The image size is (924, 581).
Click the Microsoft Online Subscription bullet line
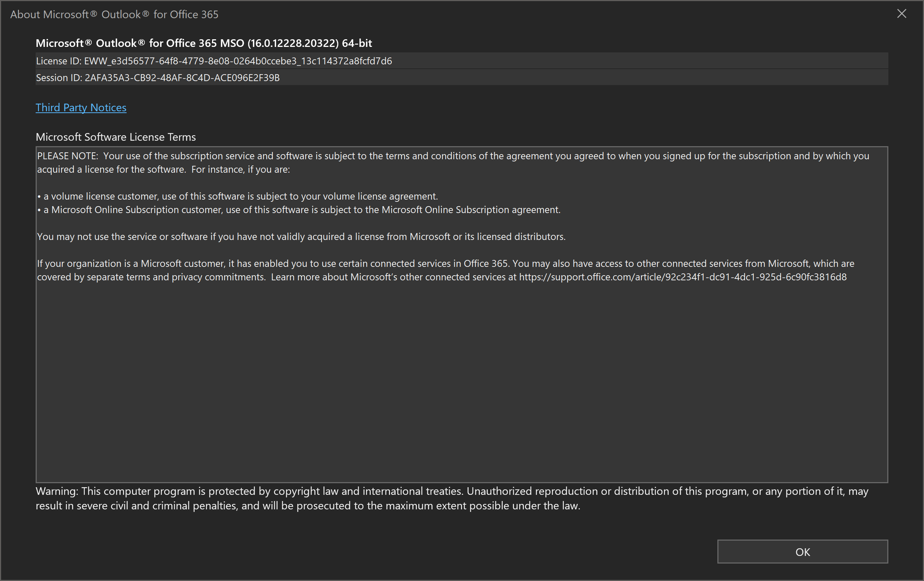click(302, 210)
